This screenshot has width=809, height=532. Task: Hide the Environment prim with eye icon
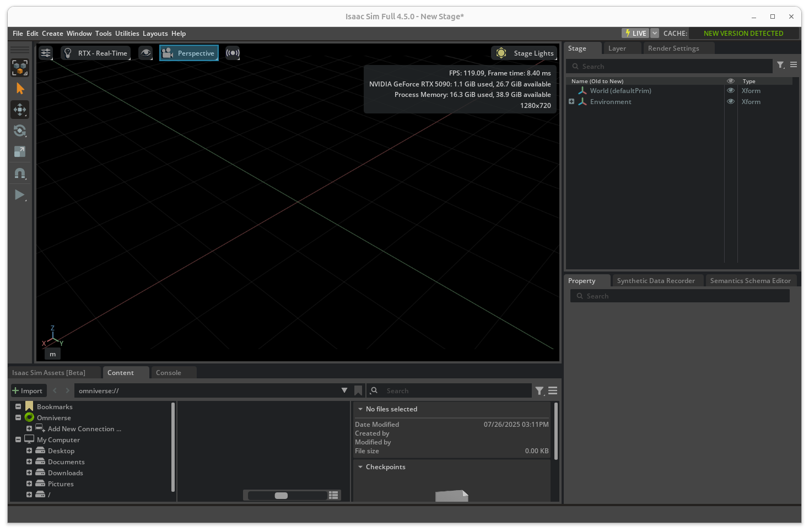point(731,102)
